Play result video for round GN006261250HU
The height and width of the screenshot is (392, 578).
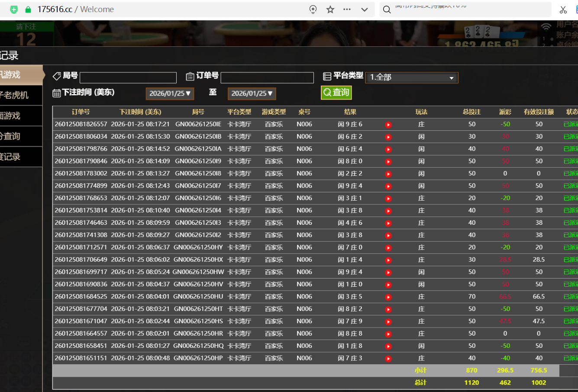(x=388, y=297)
